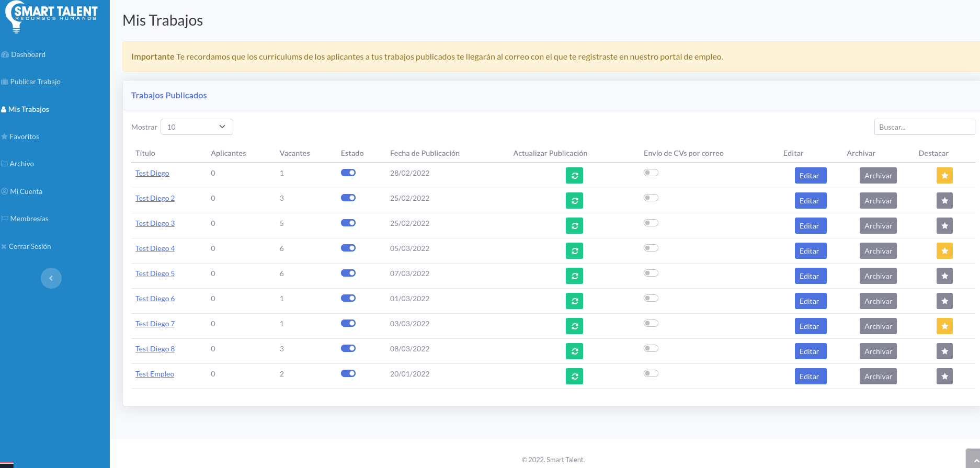Collapse the sidebar with chevron button
This screenshot has width=980, height=468.
[x=51, y=278]
